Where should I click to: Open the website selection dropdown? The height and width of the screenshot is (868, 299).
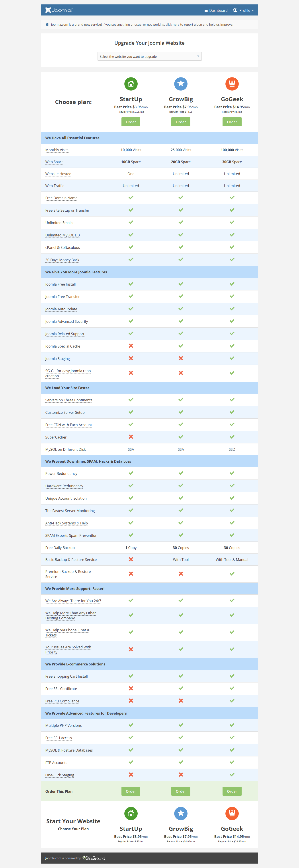pyautogui.click(x=149, y=56)
